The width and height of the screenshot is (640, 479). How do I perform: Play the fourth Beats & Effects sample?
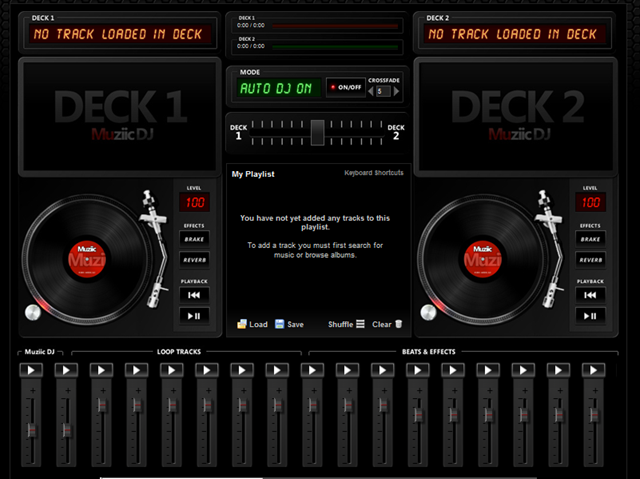point(417,370)
